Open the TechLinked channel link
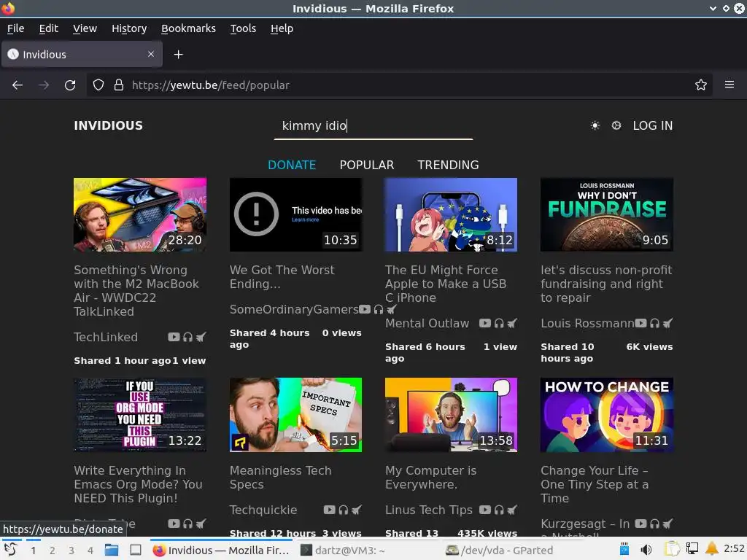The height and width of the screenshot is (560, 747). tap(106, 337)
